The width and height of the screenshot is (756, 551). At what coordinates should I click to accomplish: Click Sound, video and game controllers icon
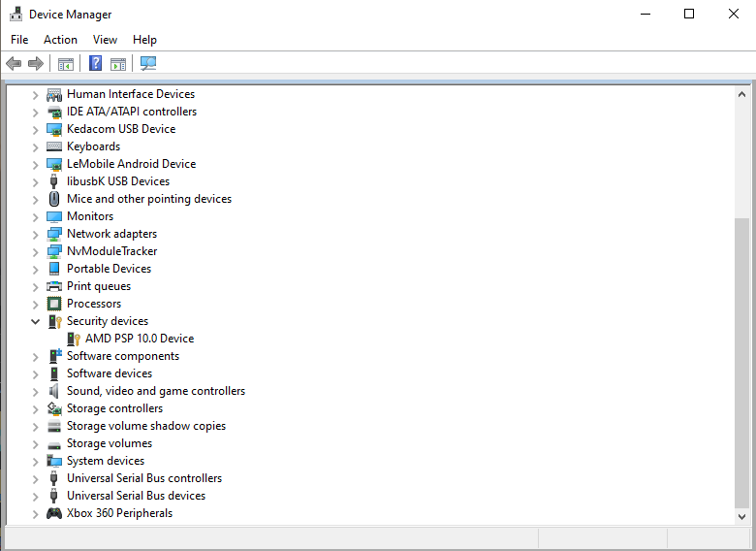(54, 391)
